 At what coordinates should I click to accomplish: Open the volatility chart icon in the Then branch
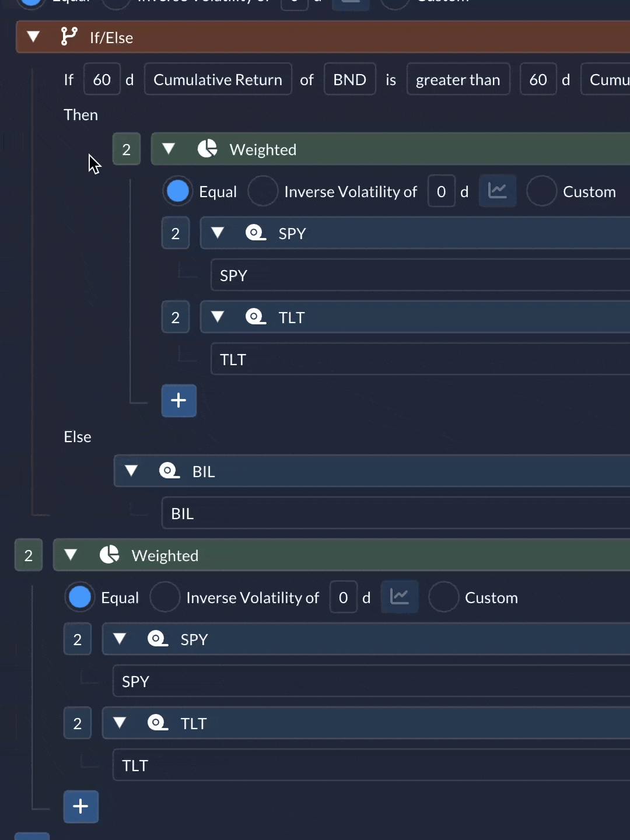point(498,191)
